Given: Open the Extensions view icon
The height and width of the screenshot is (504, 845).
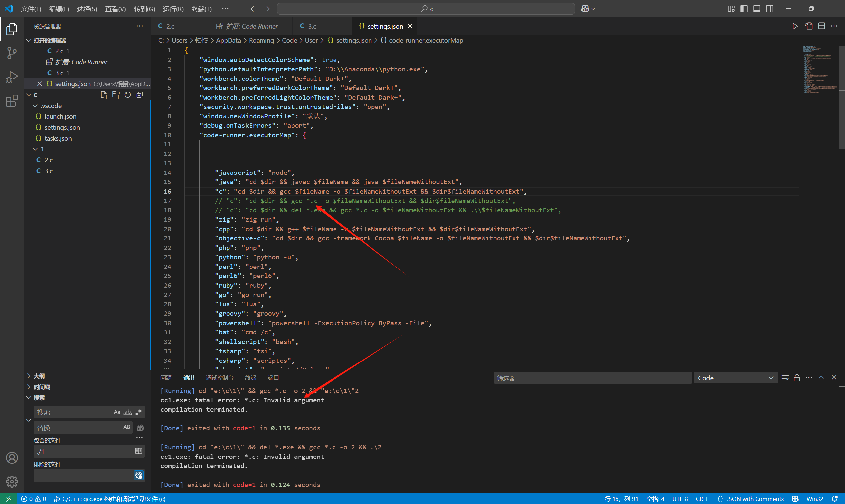Looking at the screenshot, I should [12, 101].
